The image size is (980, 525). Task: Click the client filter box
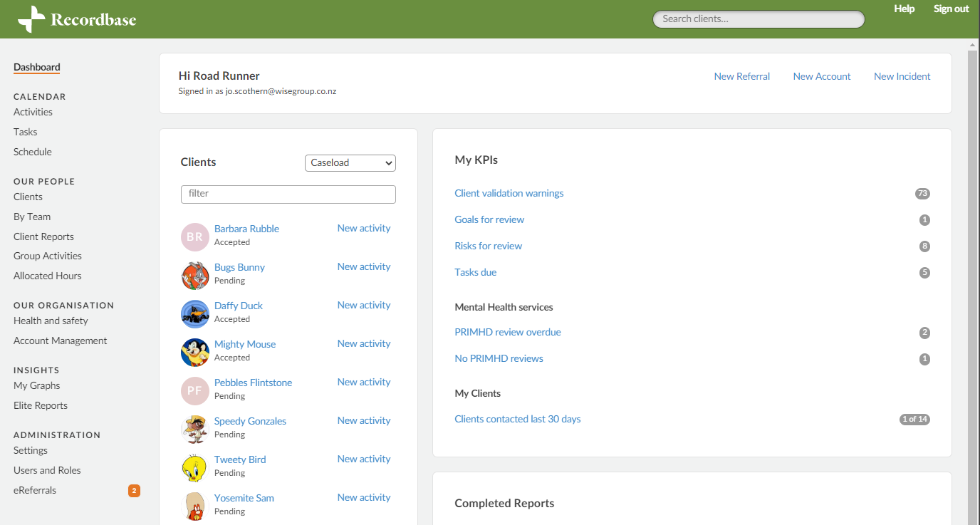tap(288, 194)
